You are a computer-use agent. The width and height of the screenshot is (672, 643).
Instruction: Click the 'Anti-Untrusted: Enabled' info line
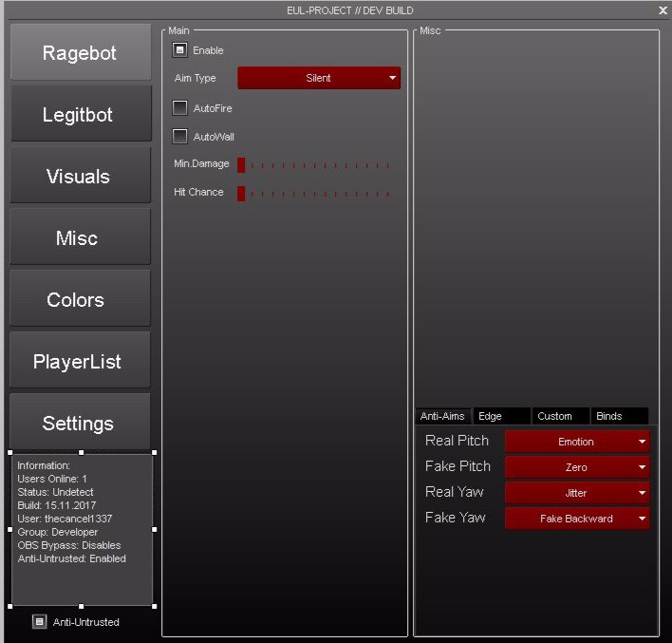71,558
